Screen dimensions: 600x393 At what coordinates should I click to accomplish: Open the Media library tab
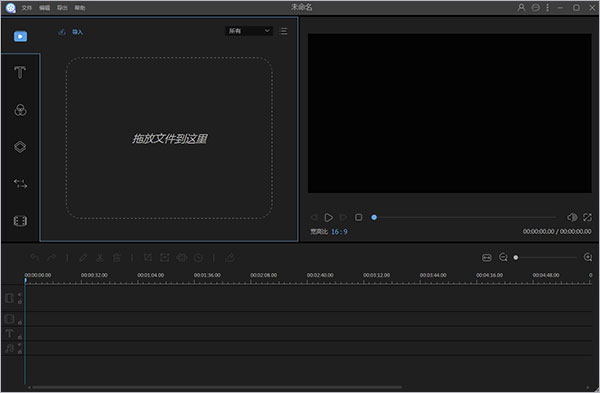click(20, 36)
